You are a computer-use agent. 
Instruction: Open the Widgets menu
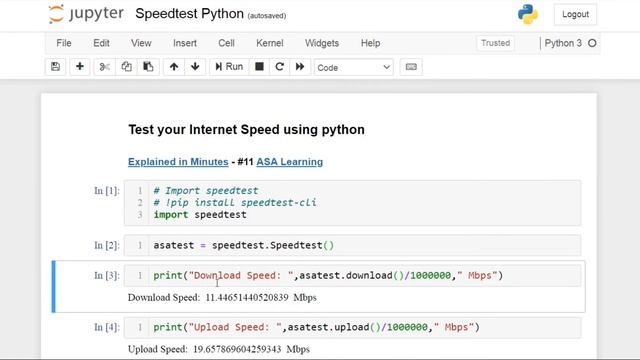tap(322, 43)
